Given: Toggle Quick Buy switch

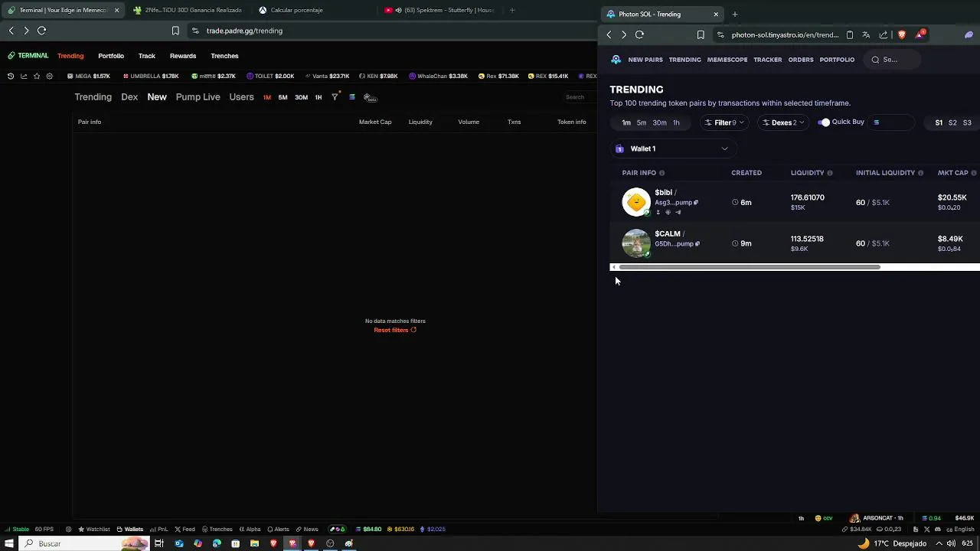Looking at the screenshot, I should pyautogui.click(x=824, y=122).
